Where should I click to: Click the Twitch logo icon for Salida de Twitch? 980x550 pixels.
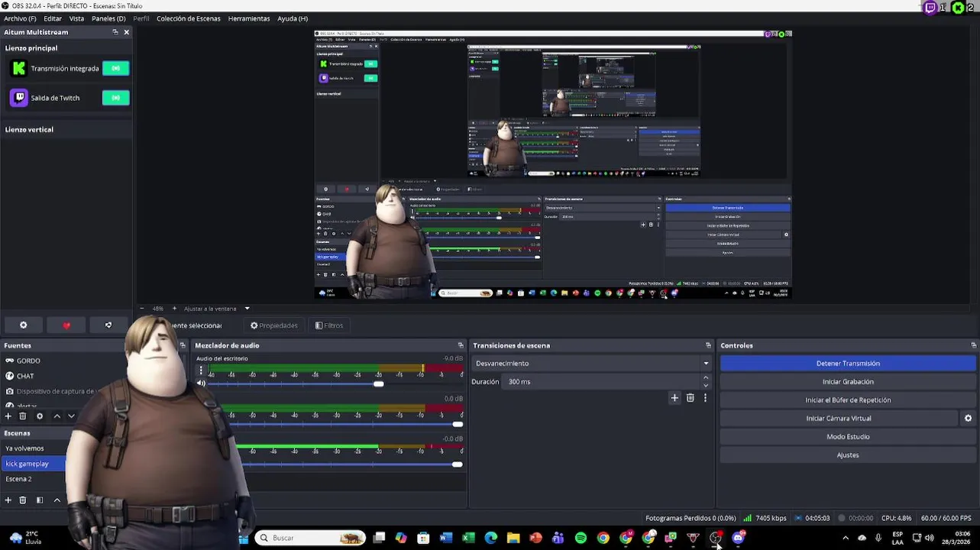pos(19,98)
